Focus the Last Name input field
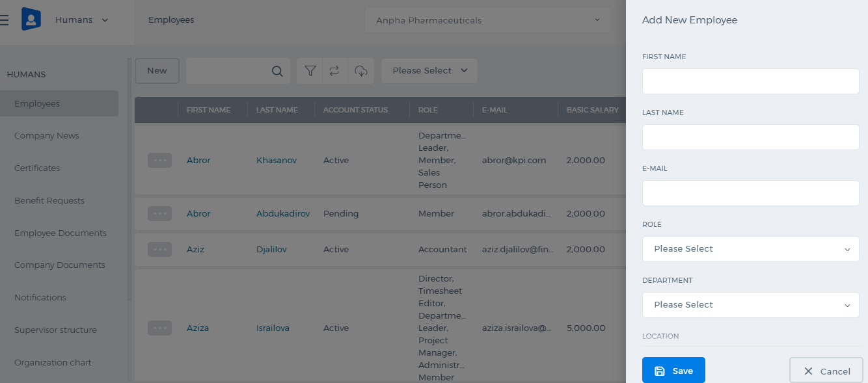The height and width of the screenshot is (383, 868). coord(750,137)
